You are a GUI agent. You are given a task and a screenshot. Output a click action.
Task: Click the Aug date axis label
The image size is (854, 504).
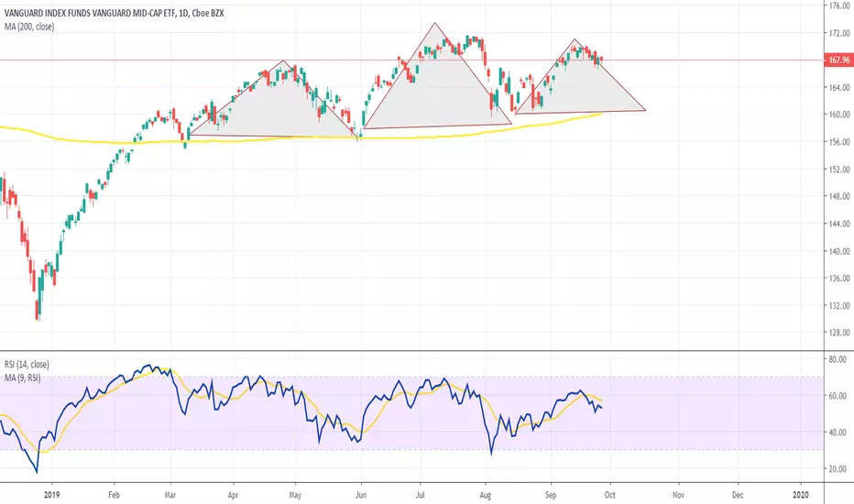click(x=486, y=495)
